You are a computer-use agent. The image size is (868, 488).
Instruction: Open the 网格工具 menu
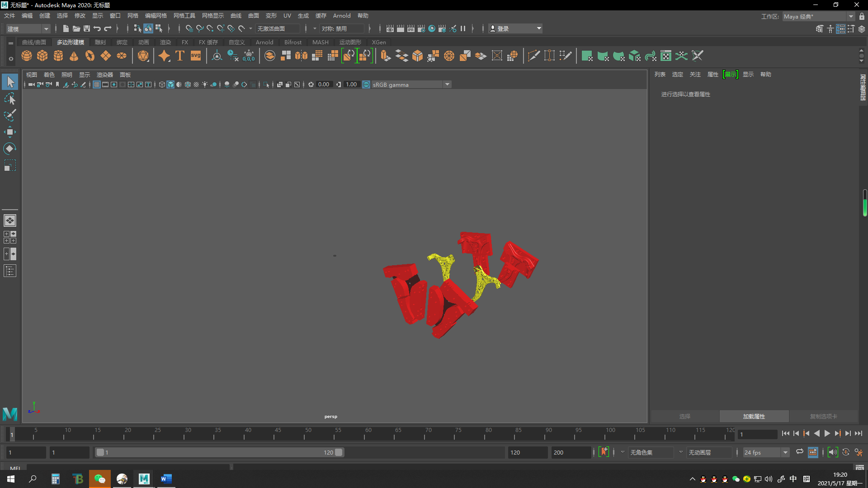[184, 16]
